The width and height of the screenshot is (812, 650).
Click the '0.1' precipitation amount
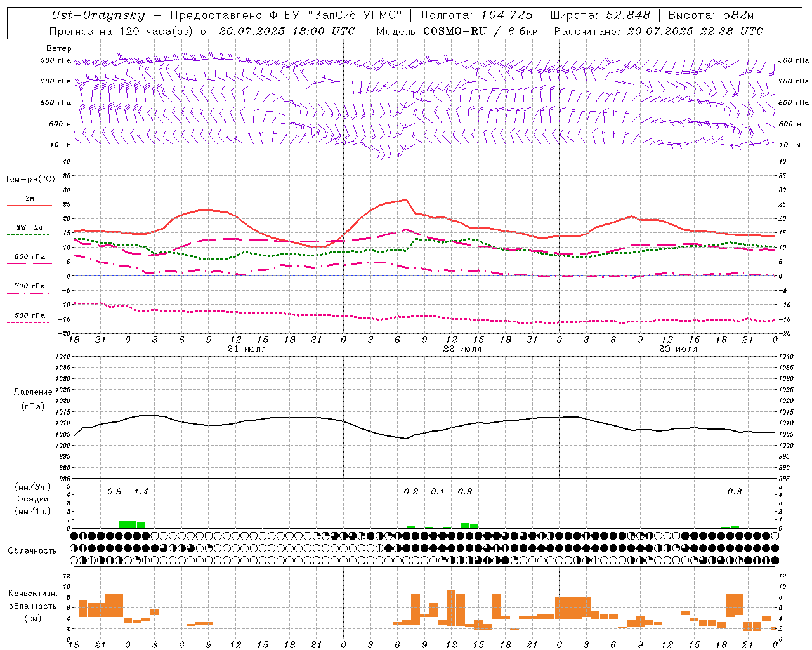[x=438, y=491]
